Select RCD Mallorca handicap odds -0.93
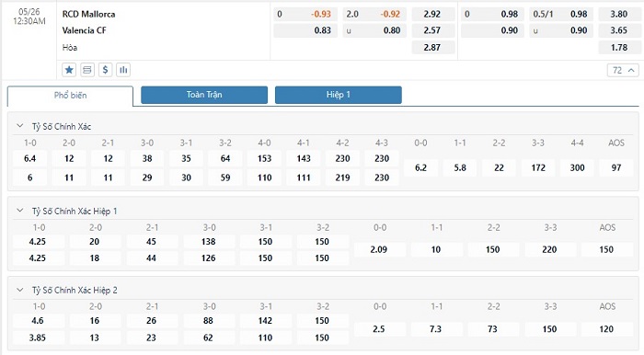Image resolution: width=644 pixels, height=355 pixels. 305,14
